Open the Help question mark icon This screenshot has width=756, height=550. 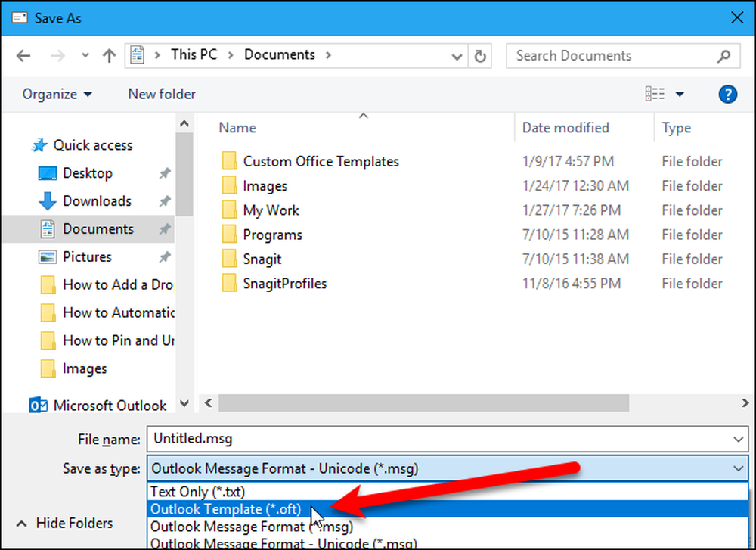[x=727, y=94]
